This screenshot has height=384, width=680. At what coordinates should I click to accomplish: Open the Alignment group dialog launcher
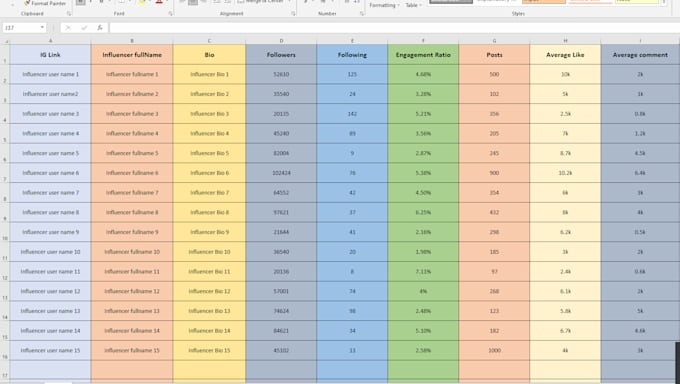click(293, 14)
